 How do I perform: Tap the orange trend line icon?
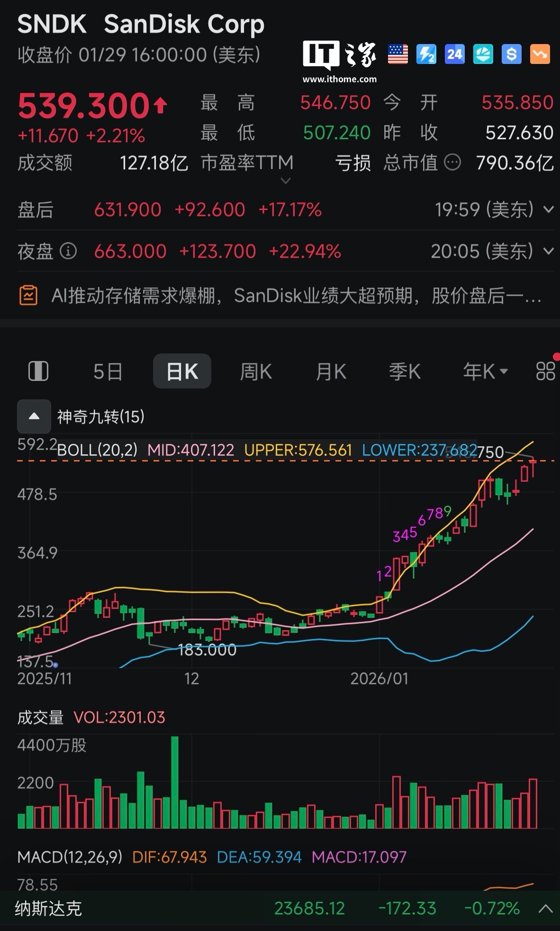click(540, 54)
